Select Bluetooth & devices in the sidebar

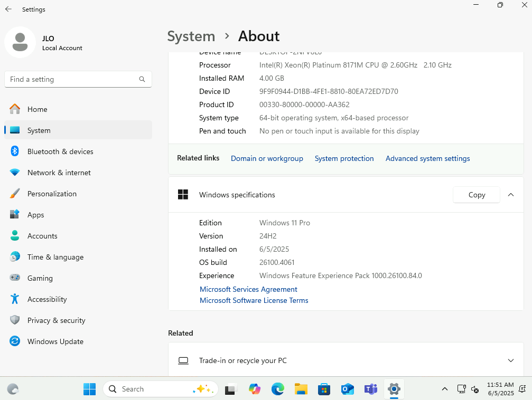point(78,151)
